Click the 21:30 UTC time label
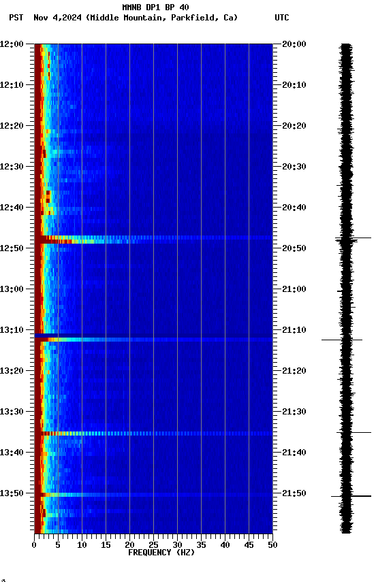 [294, 412]
